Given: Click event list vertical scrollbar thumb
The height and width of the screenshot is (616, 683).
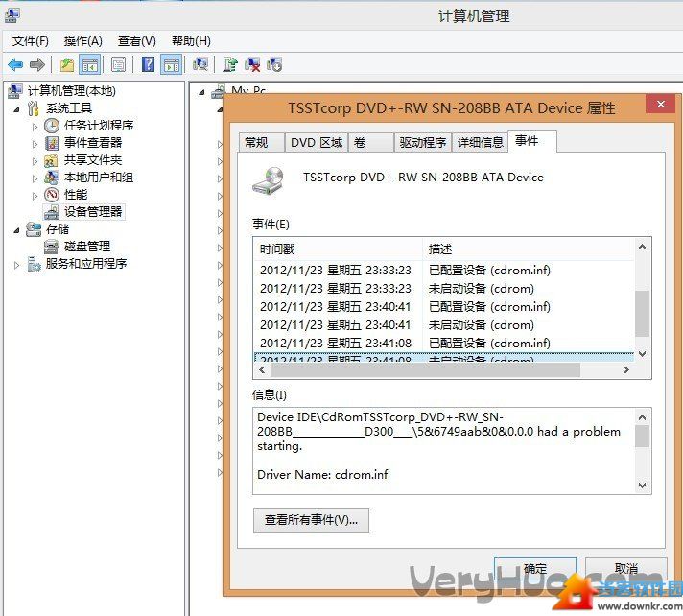Looking at the screenshot, I should tap(642, 314).
